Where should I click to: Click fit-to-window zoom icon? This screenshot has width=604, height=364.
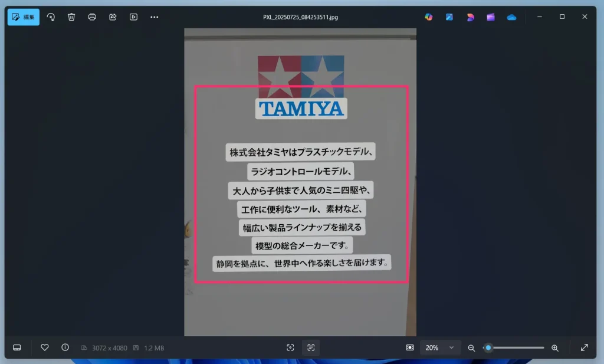click(410, 347)
